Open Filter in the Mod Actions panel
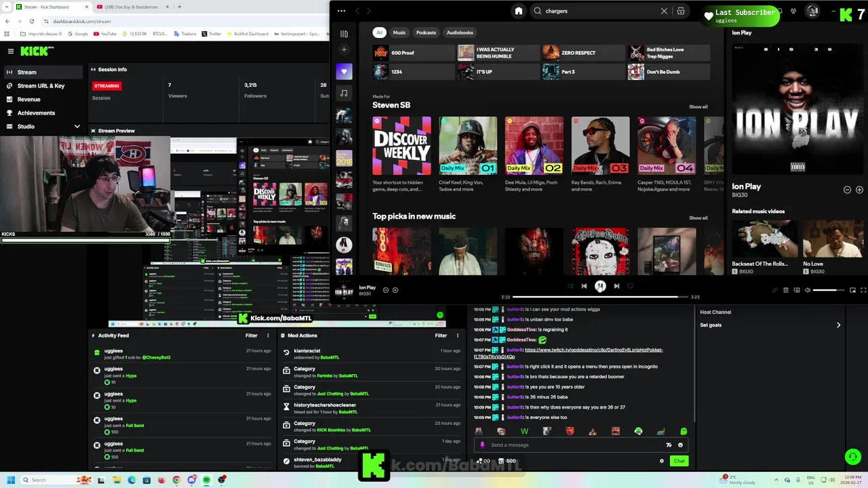Screen dimensions: 868x488 441,335
